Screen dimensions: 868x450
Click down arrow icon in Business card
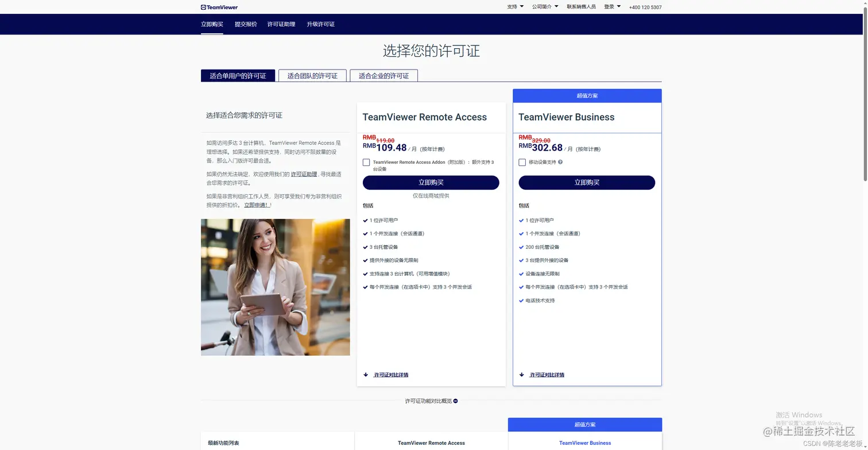[522, 375]
